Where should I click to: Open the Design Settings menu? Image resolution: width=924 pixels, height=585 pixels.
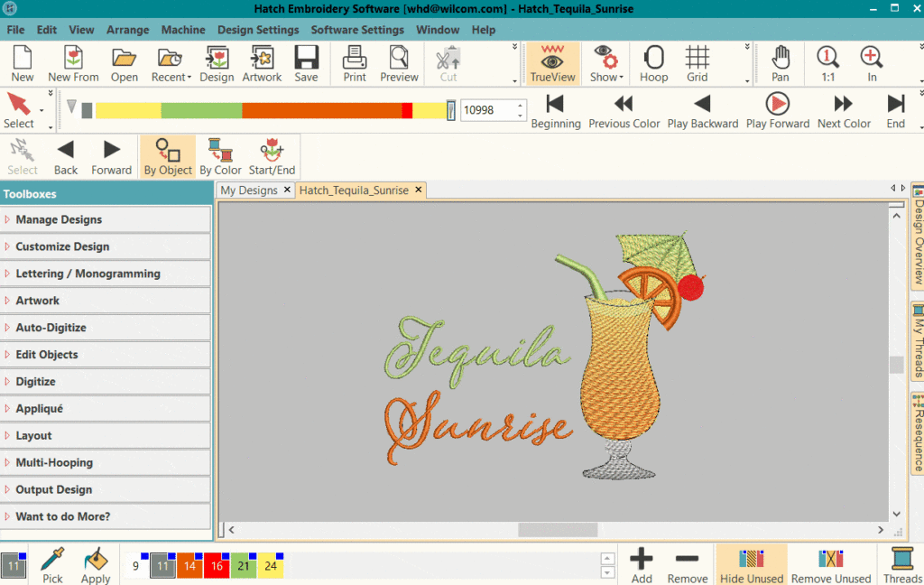tap(258, 30)
